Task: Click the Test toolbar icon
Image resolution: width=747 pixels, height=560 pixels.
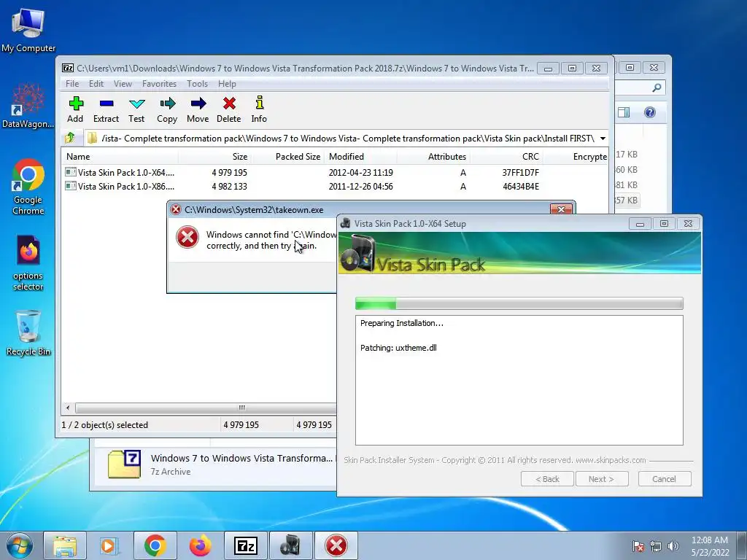Action: click(x=136, y=109)
